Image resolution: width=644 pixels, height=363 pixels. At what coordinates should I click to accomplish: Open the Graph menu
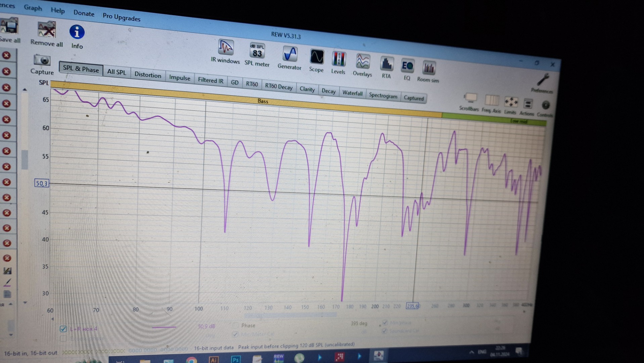(x=33, y=8)
